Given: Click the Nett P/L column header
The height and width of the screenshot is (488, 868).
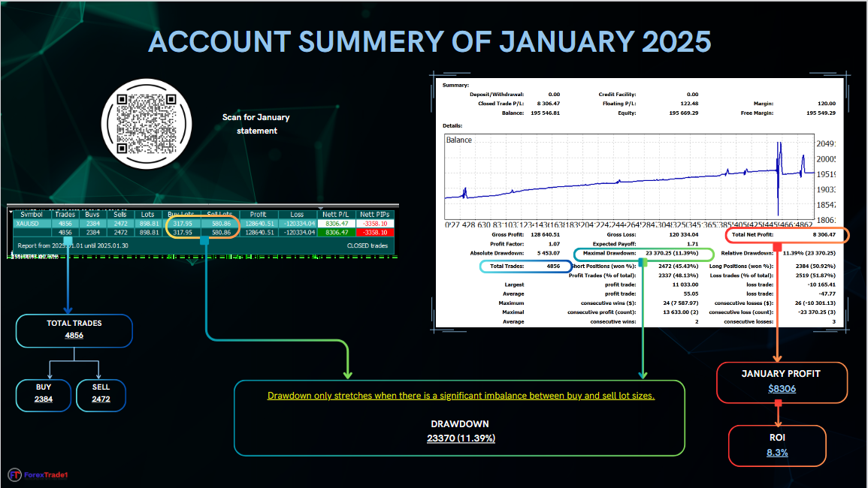Looking at the screenshot, I should [x=335, y=214].
